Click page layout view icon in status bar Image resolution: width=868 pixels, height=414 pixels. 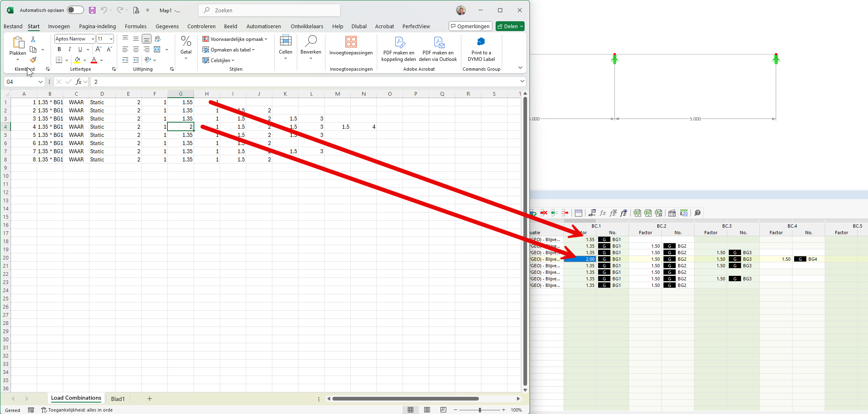click(x=427, y=410)
